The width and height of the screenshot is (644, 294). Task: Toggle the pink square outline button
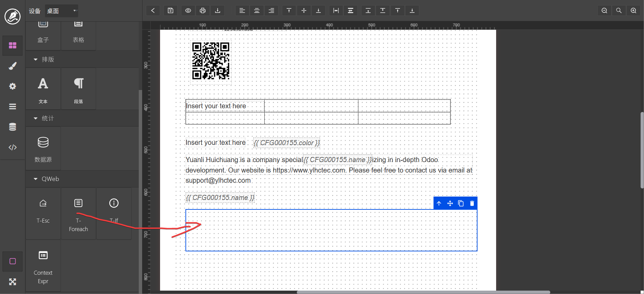[13, 261]
